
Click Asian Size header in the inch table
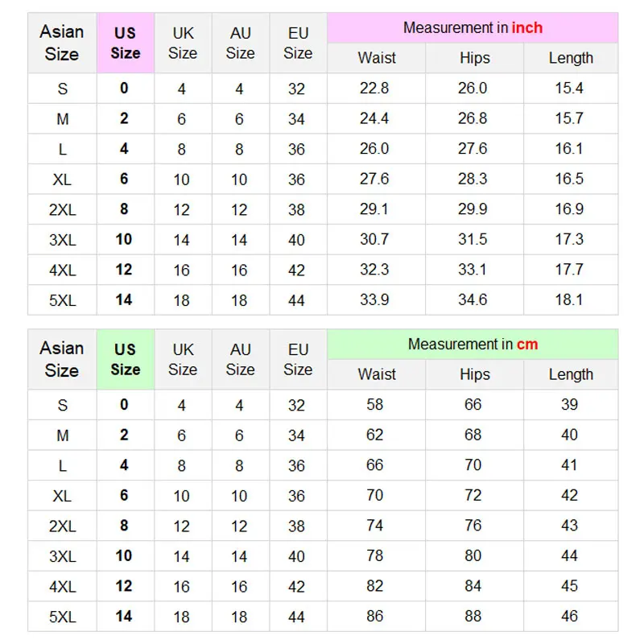click(x=62, y=43)
